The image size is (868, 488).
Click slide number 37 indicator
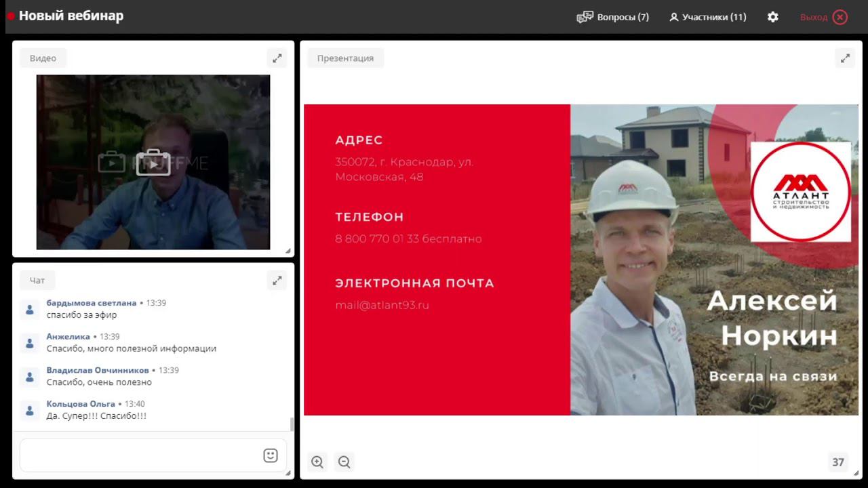coord(838,462)
